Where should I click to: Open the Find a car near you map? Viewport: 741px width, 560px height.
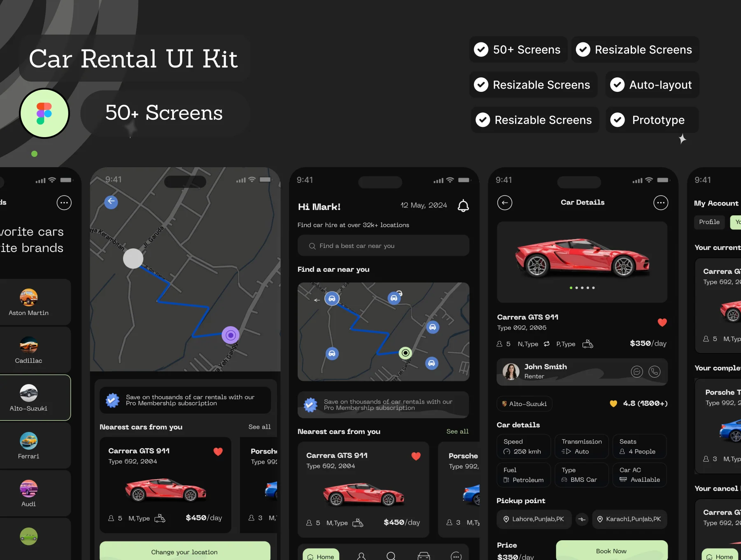point(383,332)
